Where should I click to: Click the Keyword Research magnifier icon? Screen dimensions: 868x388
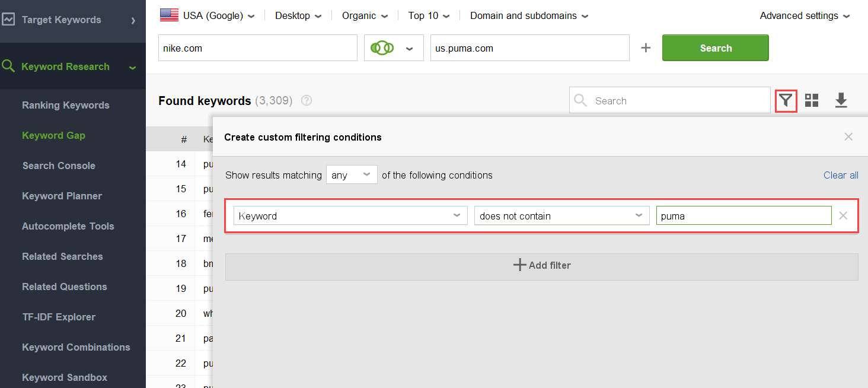(8, 66)
